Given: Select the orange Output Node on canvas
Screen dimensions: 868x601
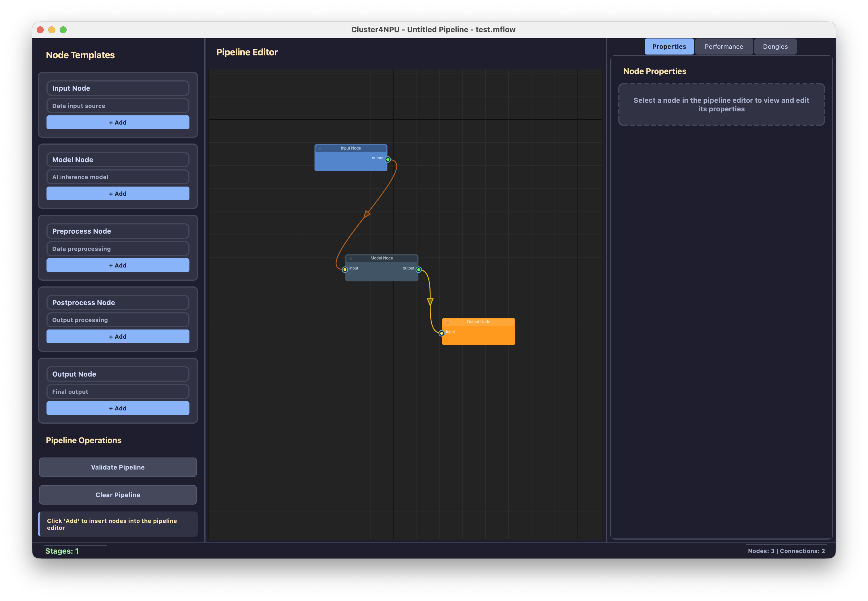Looking at the screenshot, I should 478,336.
